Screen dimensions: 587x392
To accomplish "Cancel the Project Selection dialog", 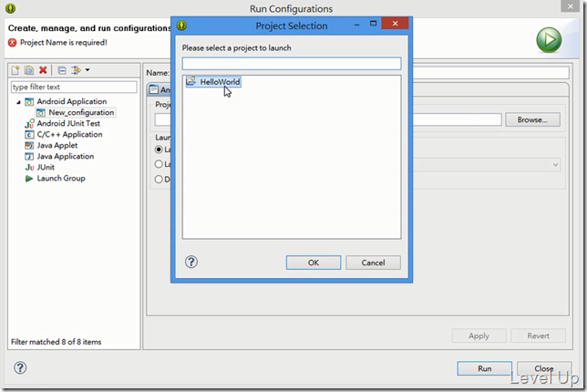I will click(x=373, y=263).
